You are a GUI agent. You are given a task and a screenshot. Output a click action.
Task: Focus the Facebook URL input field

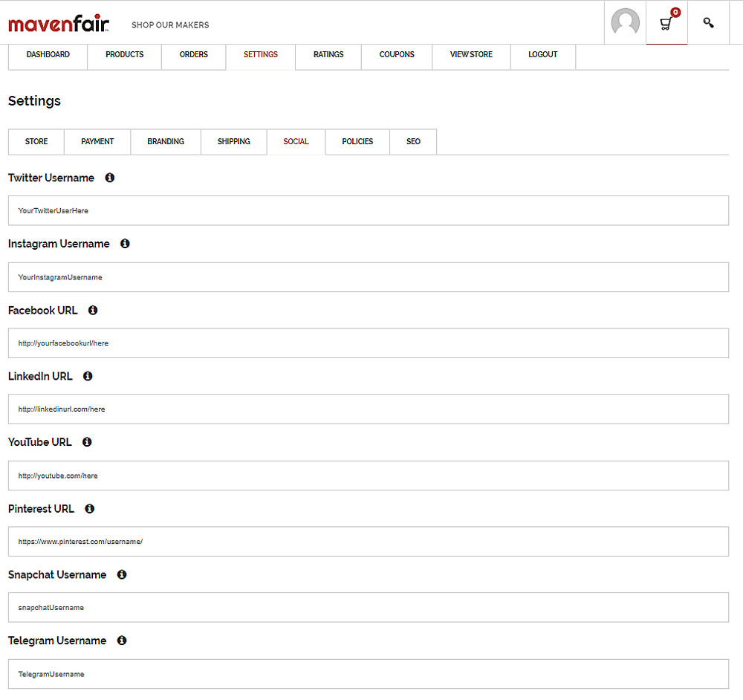[x=369, y=343]
